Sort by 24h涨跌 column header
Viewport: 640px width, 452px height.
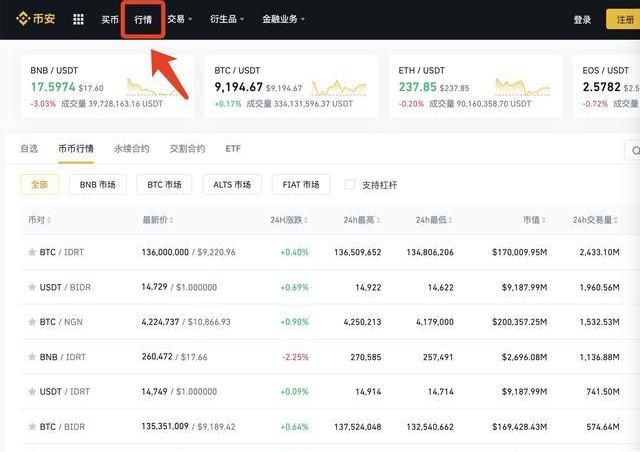tap(288, 220)
